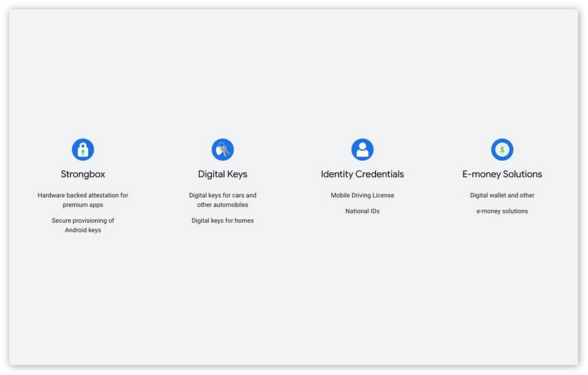Click text 'Digital wallet and other'
Image resolution: width=588 pixels, height=375 pixels.
(x=502, y=195)
